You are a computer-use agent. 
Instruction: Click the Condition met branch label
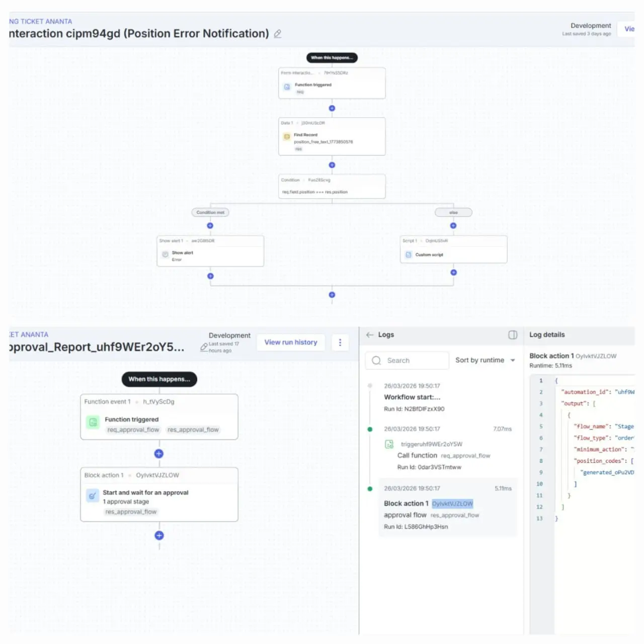click(x=210, y=212)
